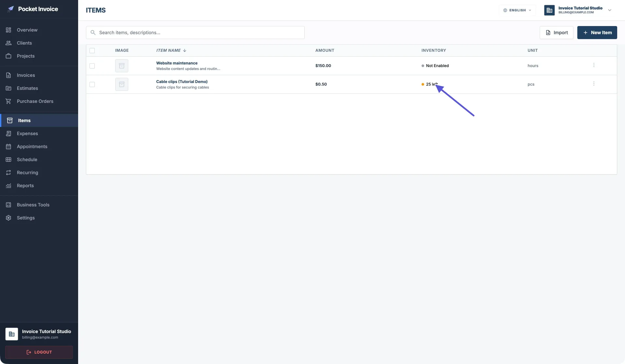Screen dimensions: 625x364
Task: Click the Clients people icon
Action: (x=8, y=43)
